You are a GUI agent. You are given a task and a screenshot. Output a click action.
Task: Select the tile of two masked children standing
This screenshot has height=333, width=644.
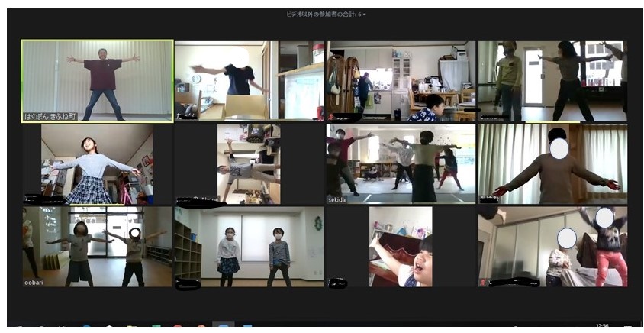(249, 247)
